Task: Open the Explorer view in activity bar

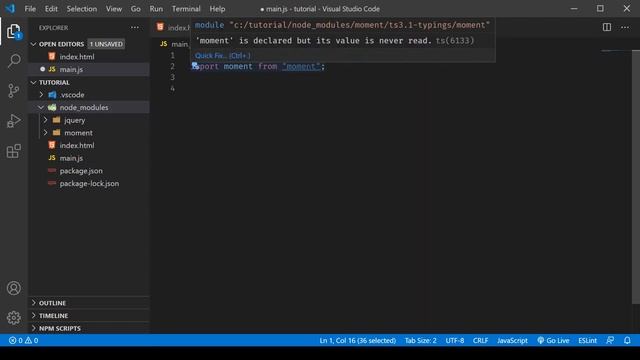Action: pyautogui.click(x=13, y=31)
